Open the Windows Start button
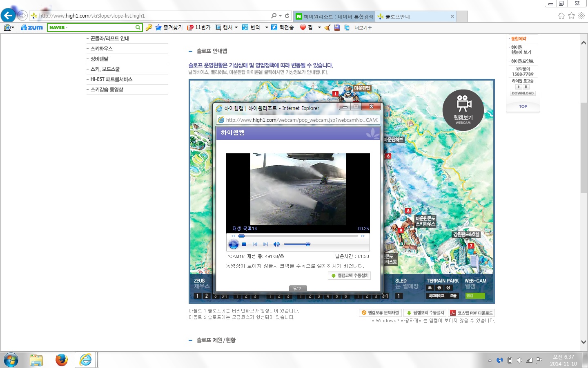Viewport: 588px width, 368px height. tap(11, 360)
